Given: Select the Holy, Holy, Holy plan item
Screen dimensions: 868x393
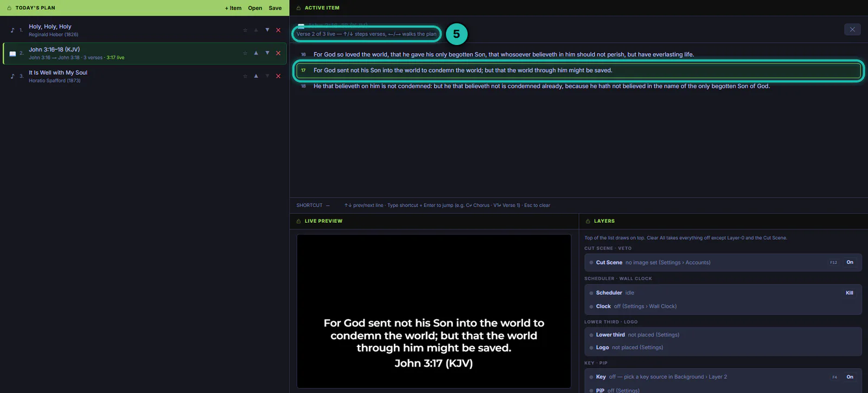Looking at the screenshot, I should click(144, 30).
